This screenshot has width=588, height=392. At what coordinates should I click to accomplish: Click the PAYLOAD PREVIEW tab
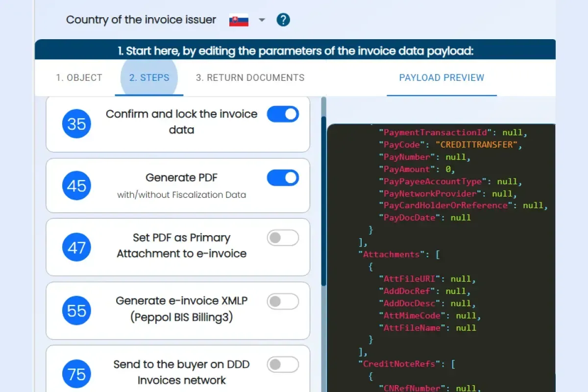tap(441, 77)
